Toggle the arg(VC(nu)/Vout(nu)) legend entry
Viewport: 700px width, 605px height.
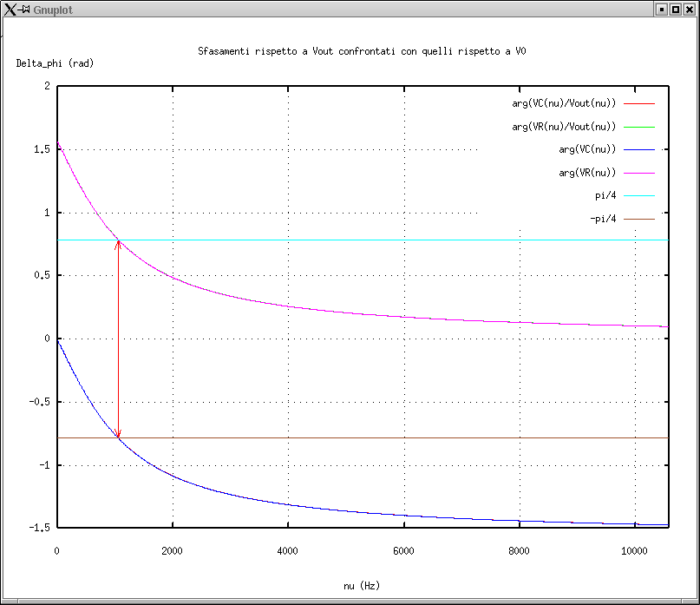pyautogui.click(x=564, y=103)
